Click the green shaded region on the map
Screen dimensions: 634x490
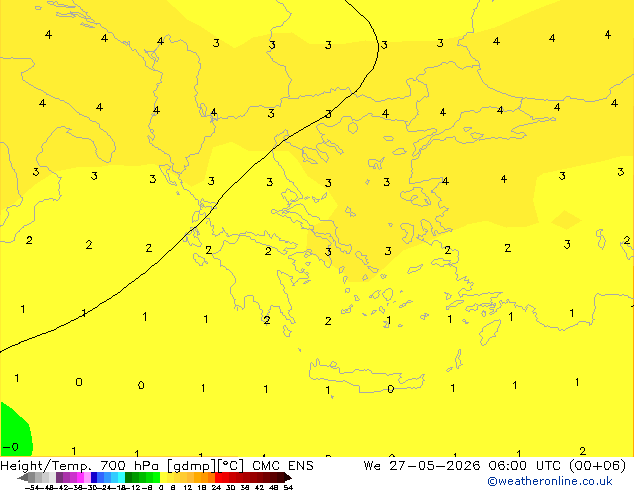15,431
